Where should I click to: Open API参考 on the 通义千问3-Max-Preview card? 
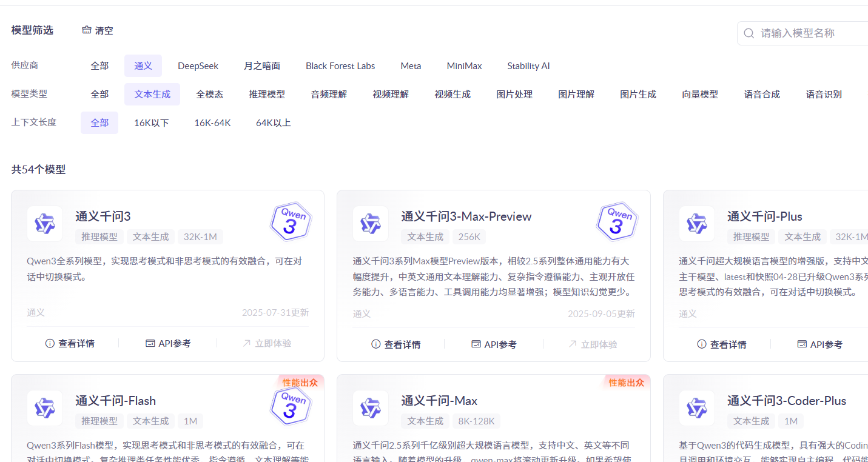(x=494, y=344)
